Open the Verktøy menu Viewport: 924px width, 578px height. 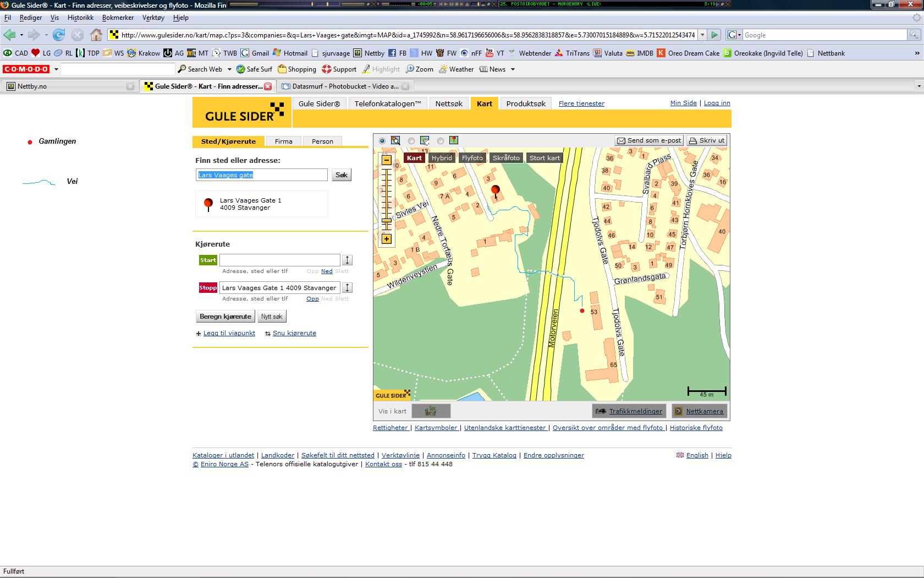tap(153, 18)
